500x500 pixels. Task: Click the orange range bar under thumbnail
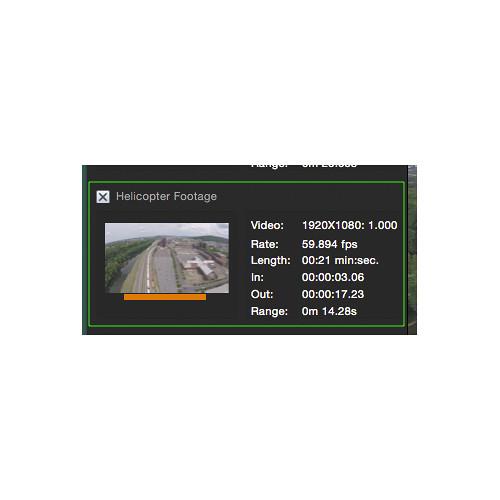click(165, 297)
